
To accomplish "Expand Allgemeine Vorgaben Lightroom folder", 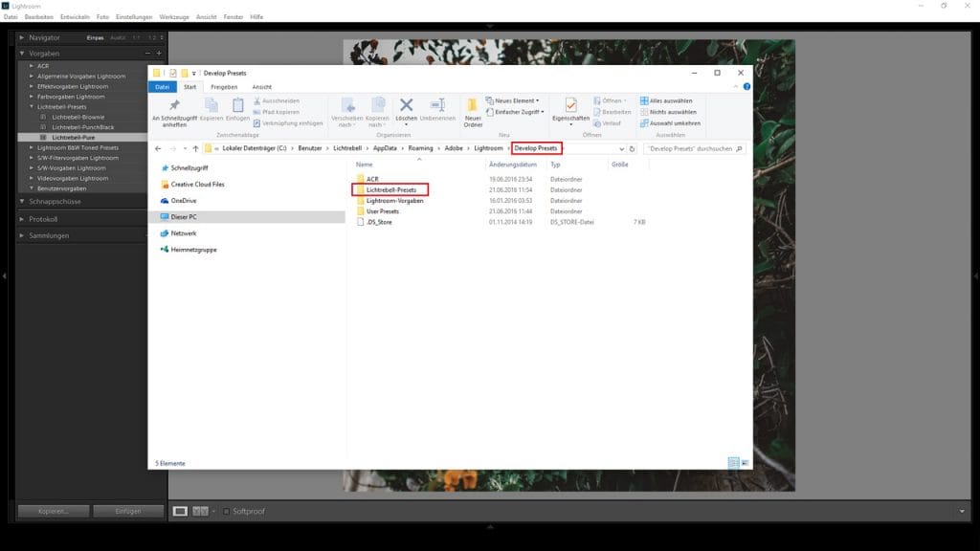I will (32, 77).
